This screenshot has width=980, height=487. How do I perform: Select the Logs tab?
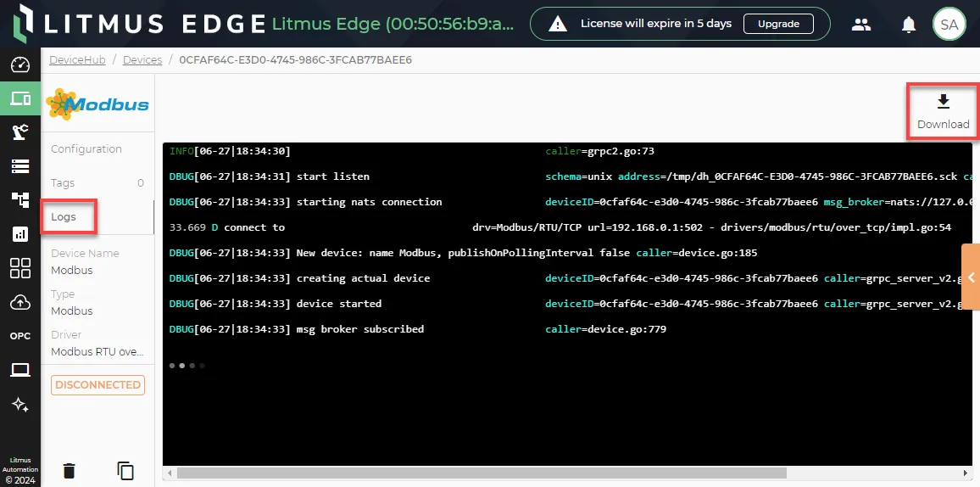pos(63,217)
